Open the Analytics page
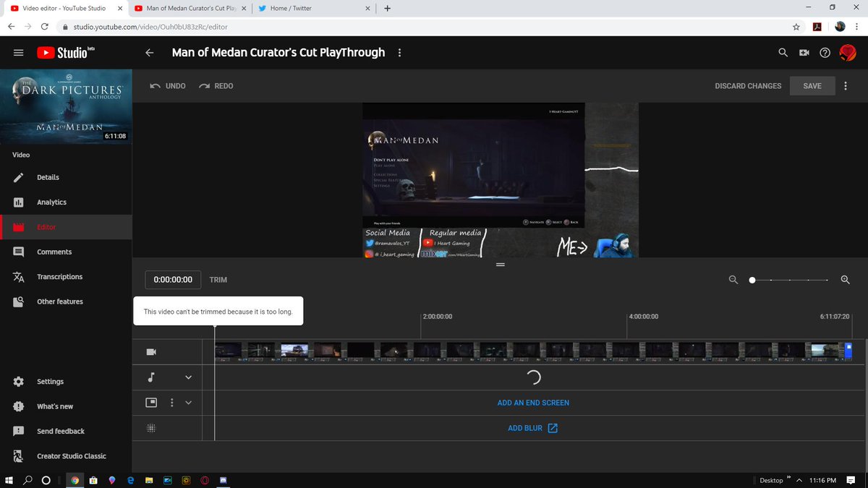This screenshot has height=488, width=868. pos(66,202)
